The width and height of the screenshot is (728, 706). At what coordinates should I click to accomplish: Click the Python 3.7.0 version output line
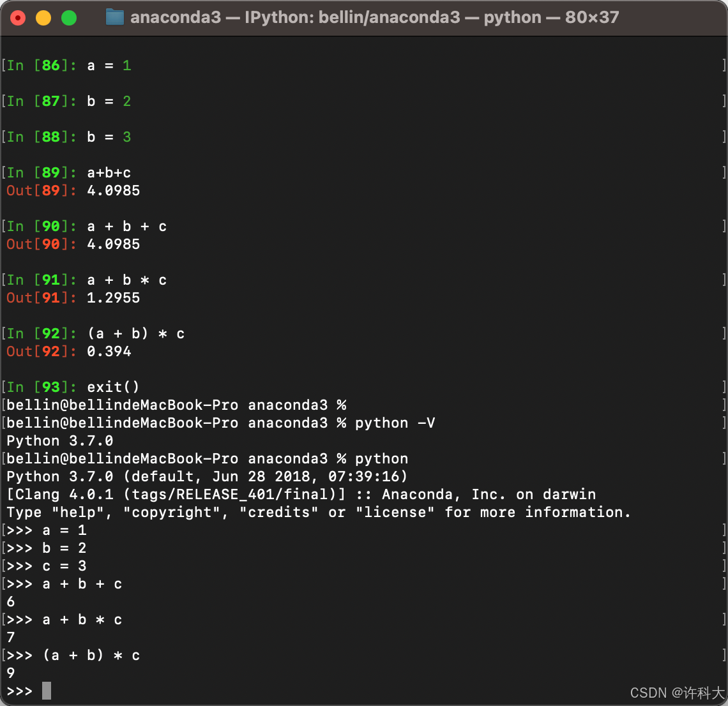(60, 441)
